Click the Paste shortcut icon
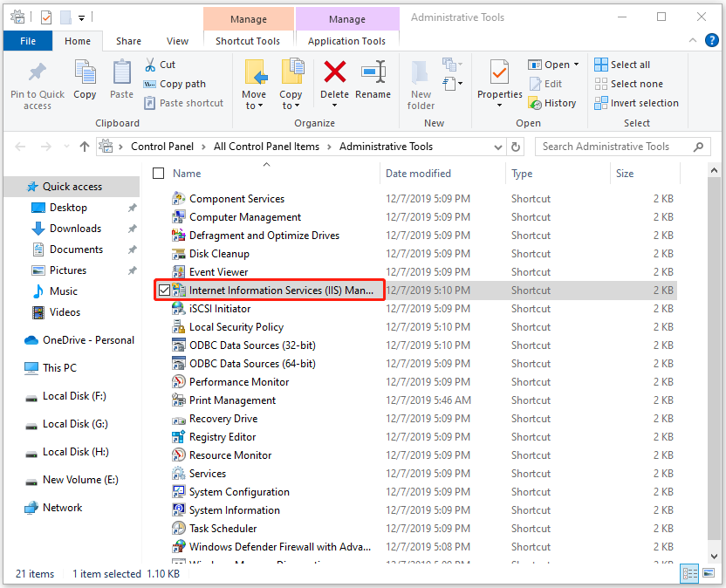The image size is (726, 588). [x=149, y=103]
